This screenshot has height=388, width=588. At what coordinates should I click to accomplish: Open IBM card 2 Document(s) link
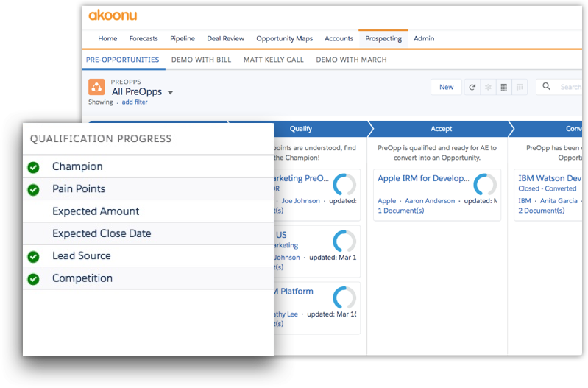[542, 211]
